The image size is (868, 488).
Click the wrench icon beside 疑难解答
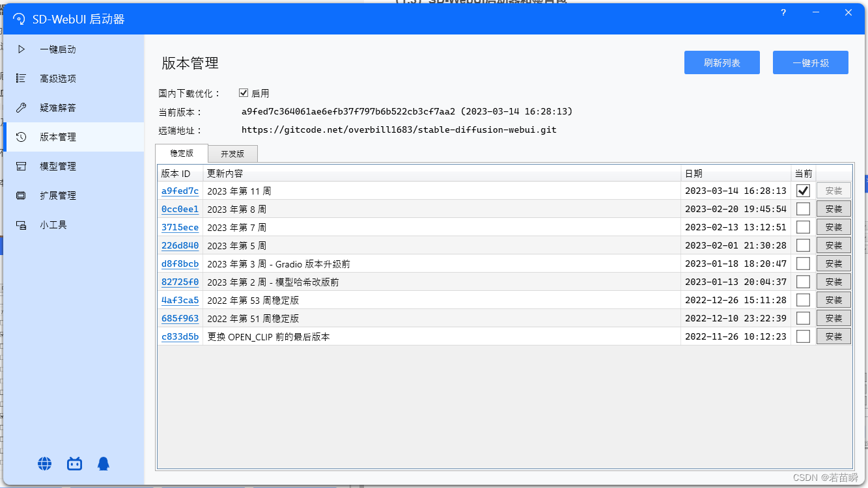coord(21,107)
